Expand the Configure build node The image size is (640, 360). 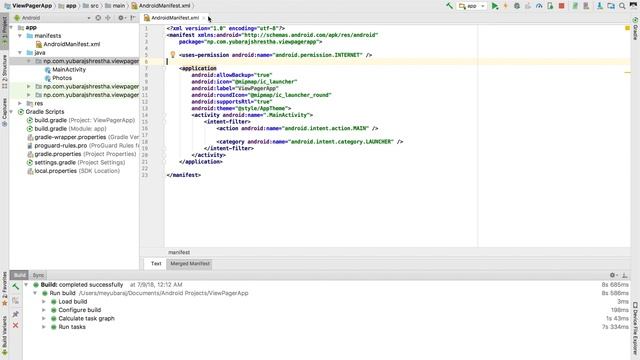click(44, 310)
